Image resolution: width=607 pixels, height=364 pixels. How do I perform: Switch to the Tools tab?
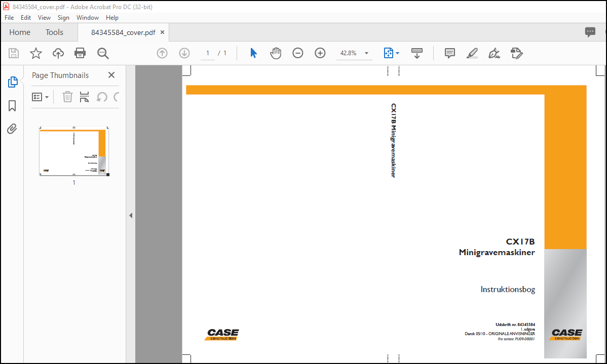[x=54, y=32]
